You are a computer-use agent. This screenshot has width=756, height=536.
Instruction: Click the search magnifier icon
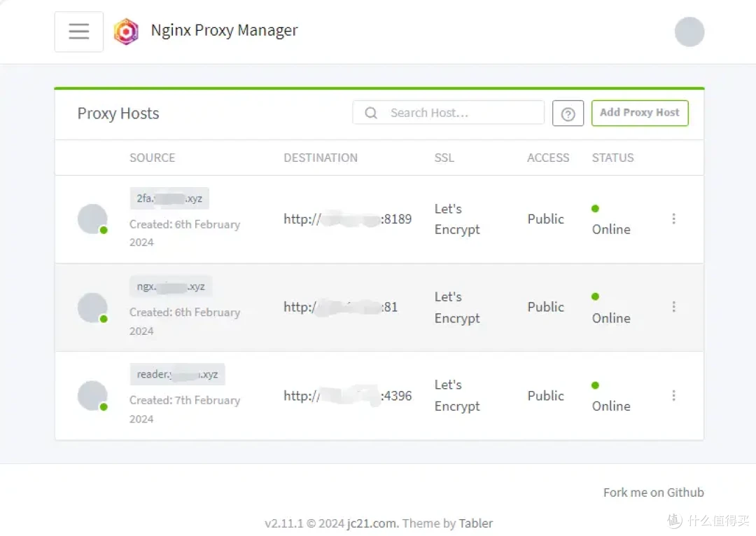[371, 113]
